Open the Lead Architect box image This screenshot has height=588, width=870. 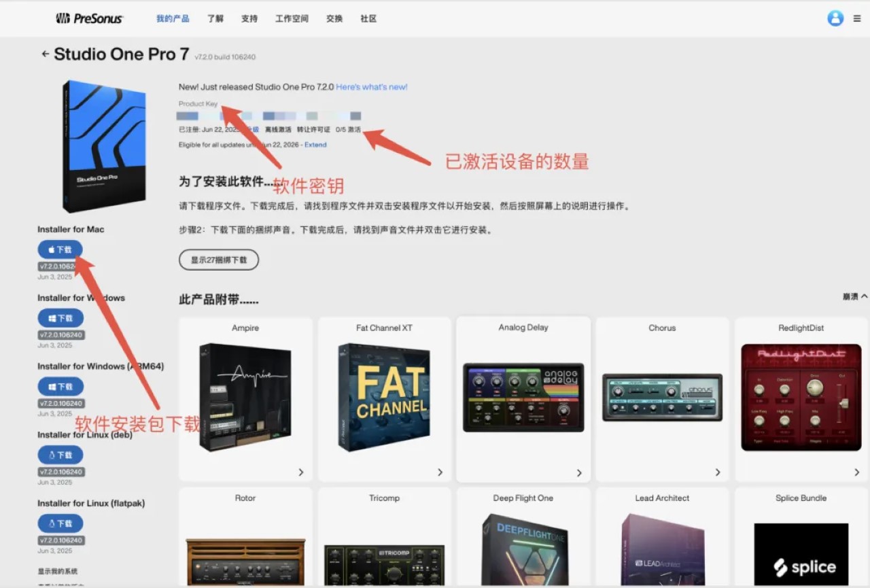point(663,550)
